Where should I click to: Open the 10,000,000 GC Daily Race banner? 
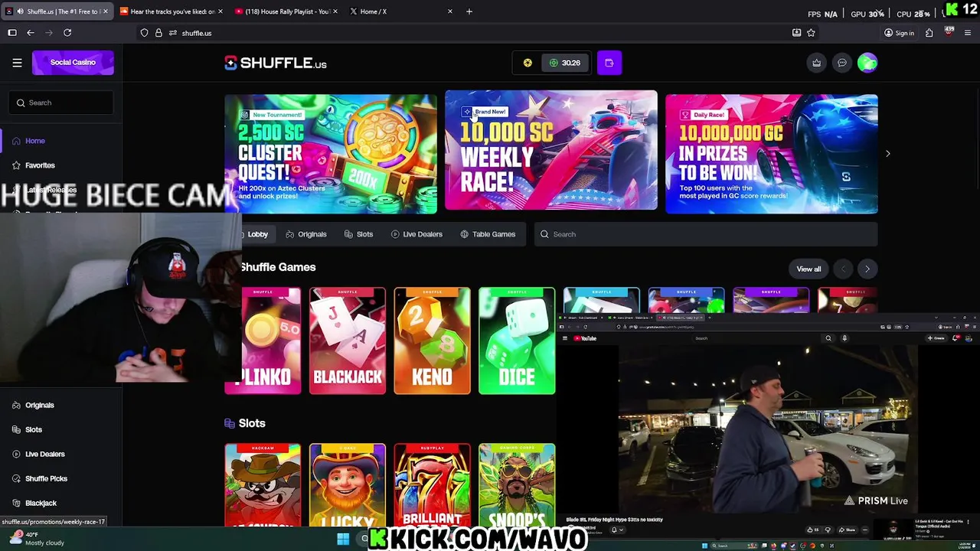[772, 153]
